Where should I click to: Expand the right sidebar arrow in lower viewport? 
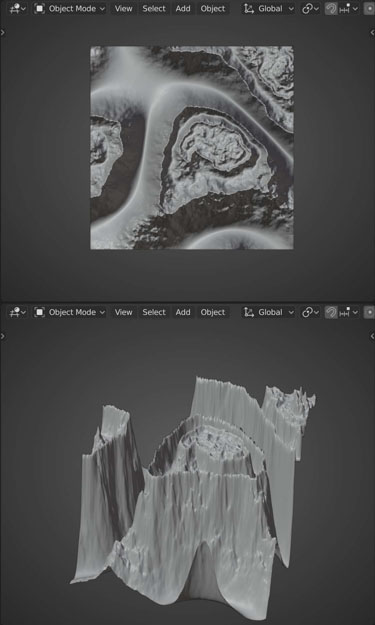coord(372,336)
